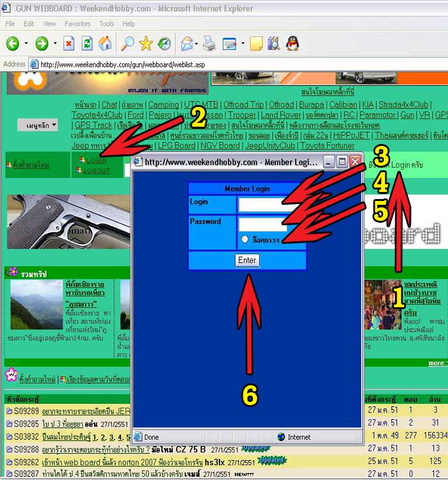The image size is (448, 480).
Task: Click the green Back arrow button
Action: point(13,44)
